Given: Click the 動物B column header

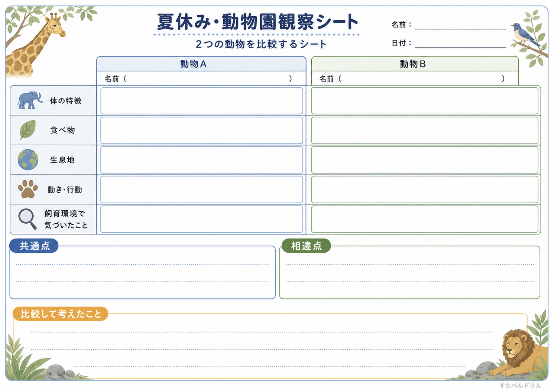Looking at the screenshot, I should (x=415, y=64).
